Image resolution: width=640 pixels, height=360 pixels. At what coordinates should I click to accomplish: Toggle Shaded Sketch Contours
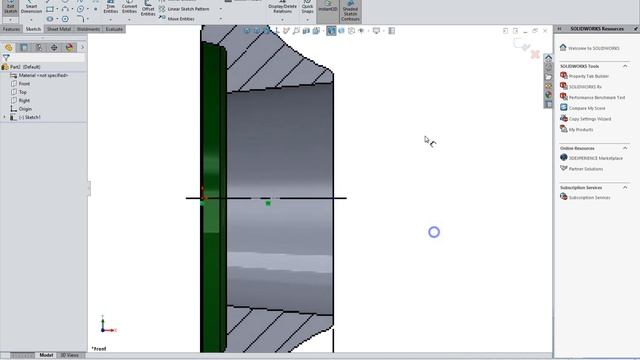[350, 11]
